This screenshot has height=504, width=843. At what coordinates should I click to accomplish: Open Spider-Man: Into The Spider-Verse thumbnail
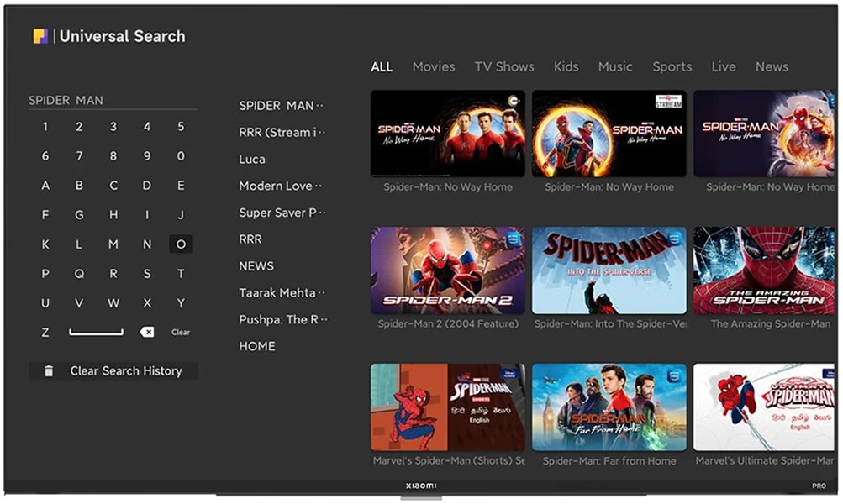click(609, 270)
